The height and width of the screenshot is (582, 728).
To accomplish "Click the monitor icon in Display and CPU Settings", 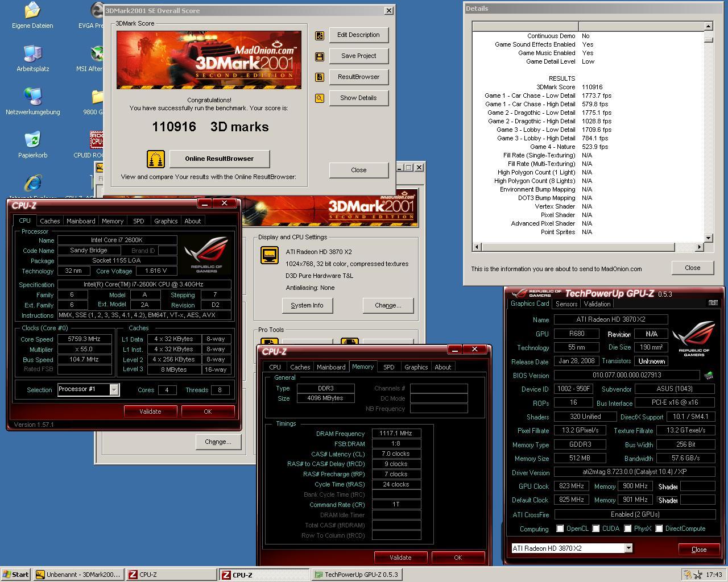I will pyautogui.click(x=270, y=255).
